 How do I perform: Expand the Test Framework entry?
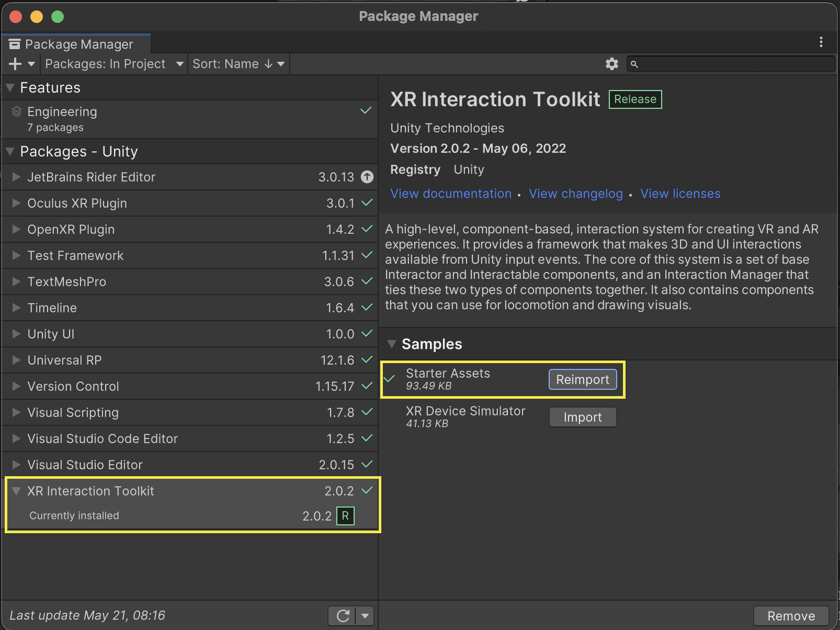[x=16, y=255]
